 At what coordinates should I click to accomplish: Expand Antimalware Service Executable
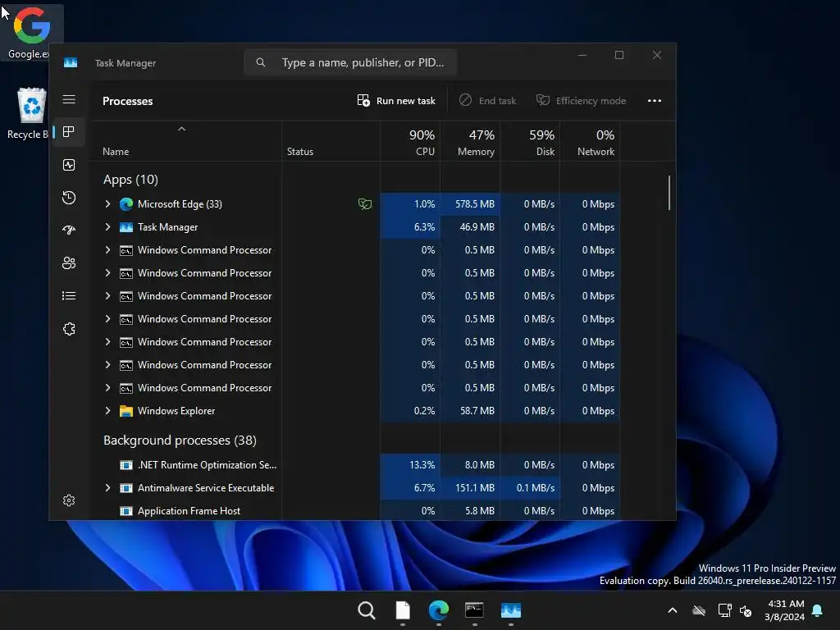coord(107,488)
